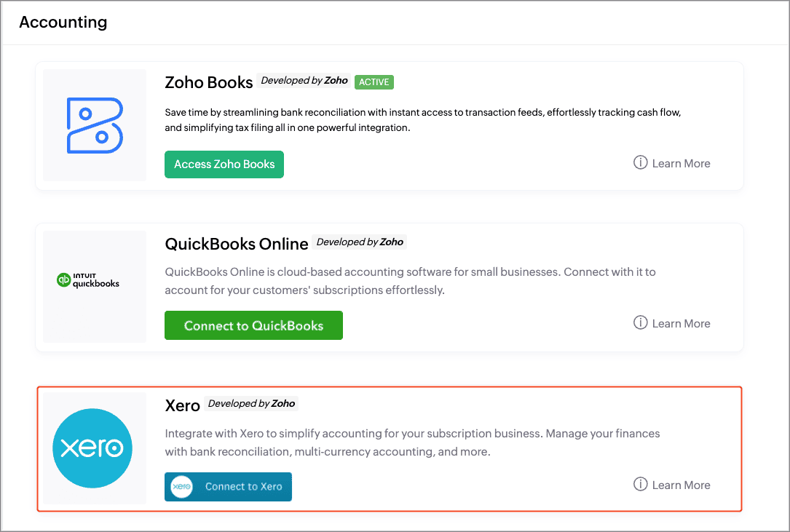Click the info icon in Zoho Books card
790x532 pixels.
(640, 163)
